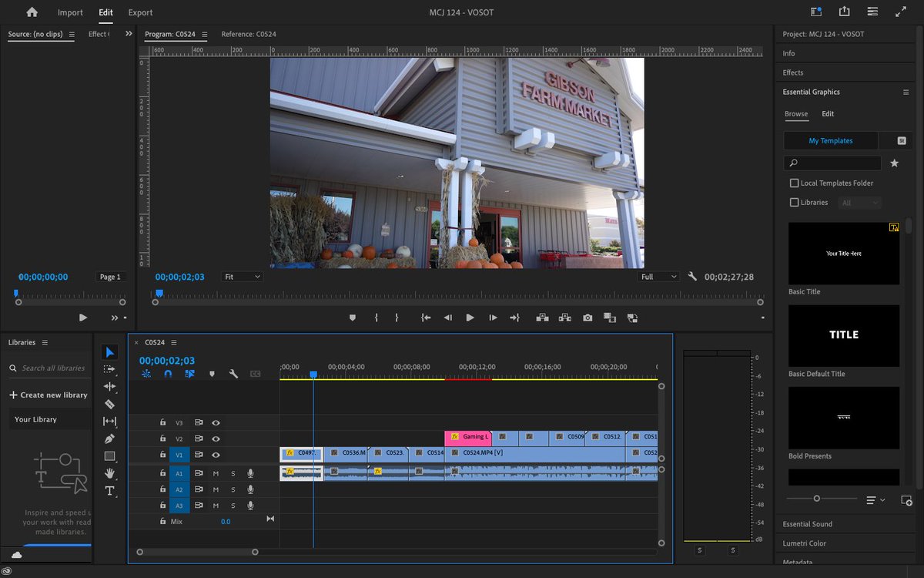Select the Type tool

[x=109, y=491]
